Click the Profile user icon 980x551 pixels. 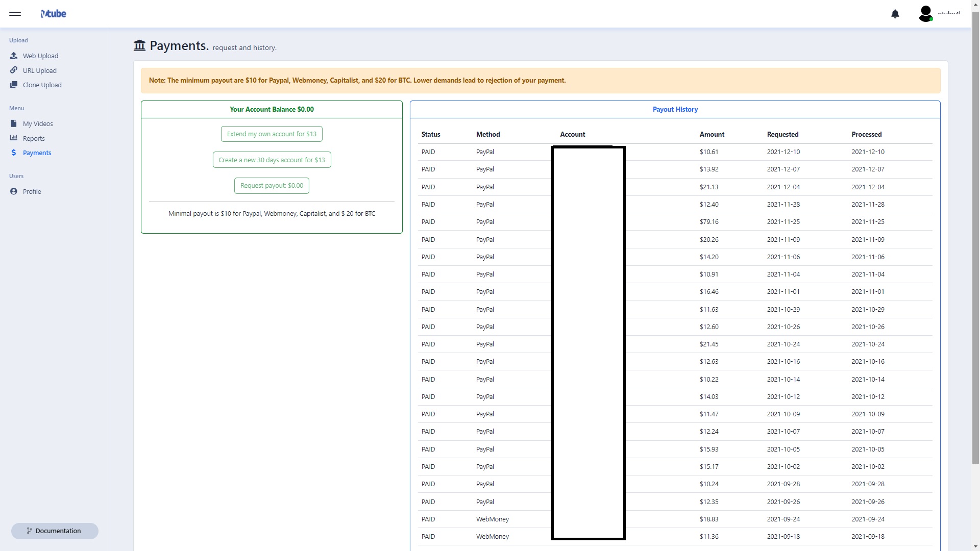[x=14, y=191]
